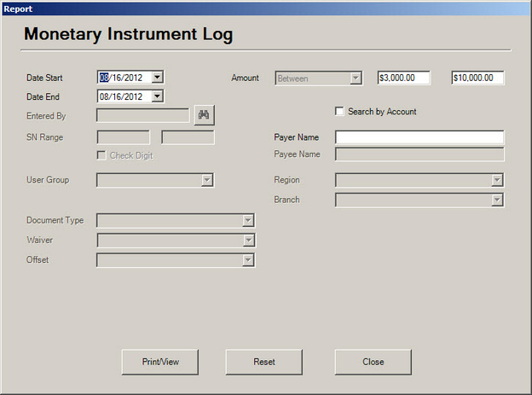Click the Waiver label

click(x=40, y=240)
